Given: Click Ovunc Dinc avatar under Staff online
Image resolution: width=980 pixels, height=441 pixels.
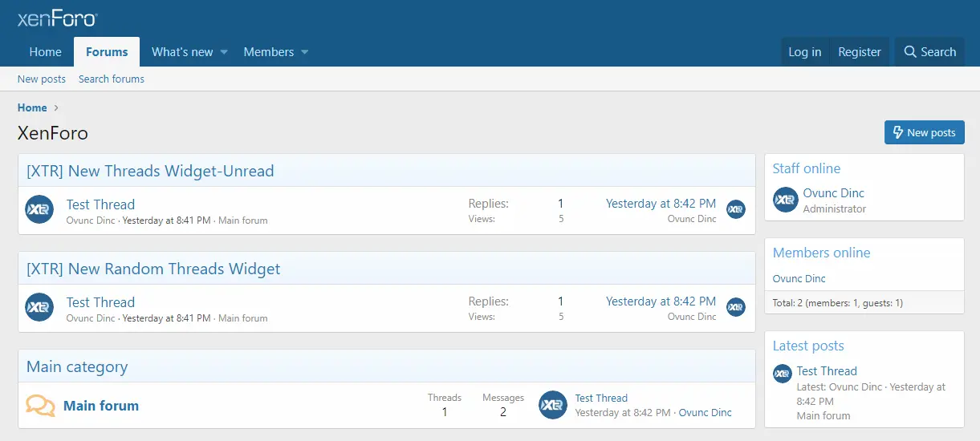Looking at the screenshot, I should (785, 200).
